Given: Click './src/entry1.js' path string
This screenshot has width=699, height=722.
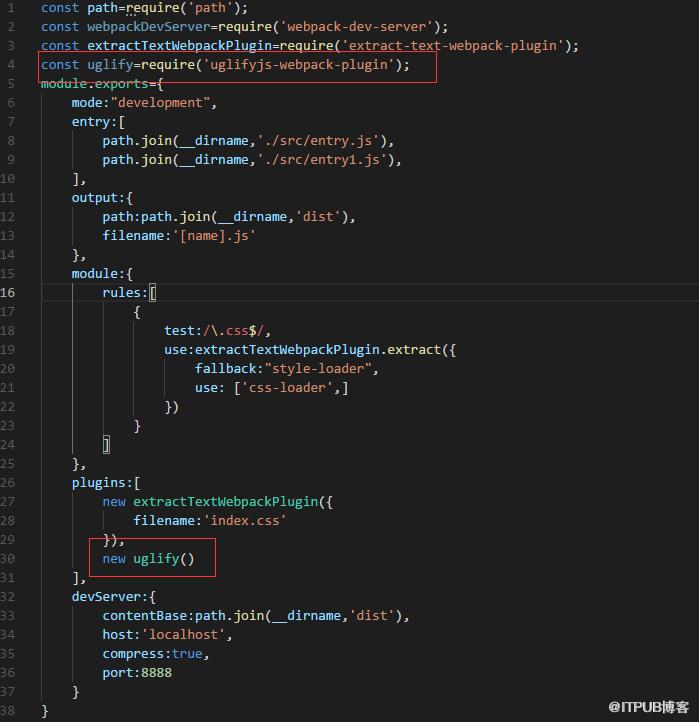Looking at the screenshot, I should (322, 159).
